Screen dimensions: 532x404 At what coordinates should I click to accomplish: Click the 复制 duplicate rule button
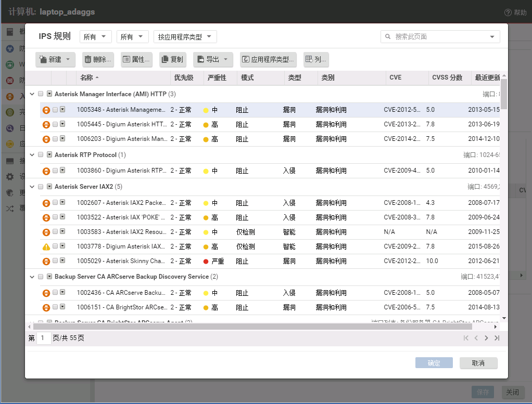pos(172,60)
